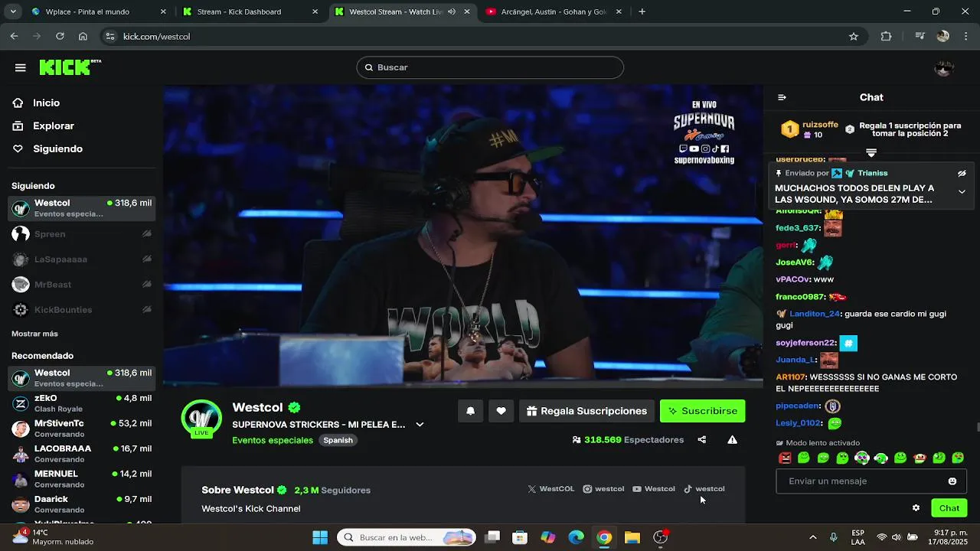Open emoji picker in chat input
980x551 pixels.
(952, 481)
